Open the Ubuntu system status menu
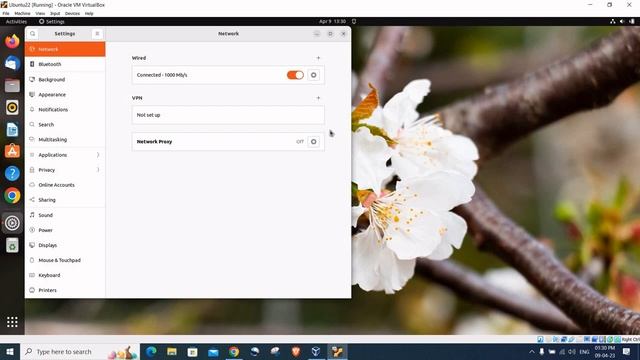The width and height of the screenshot is (640, 360). [x=622, y=21]
